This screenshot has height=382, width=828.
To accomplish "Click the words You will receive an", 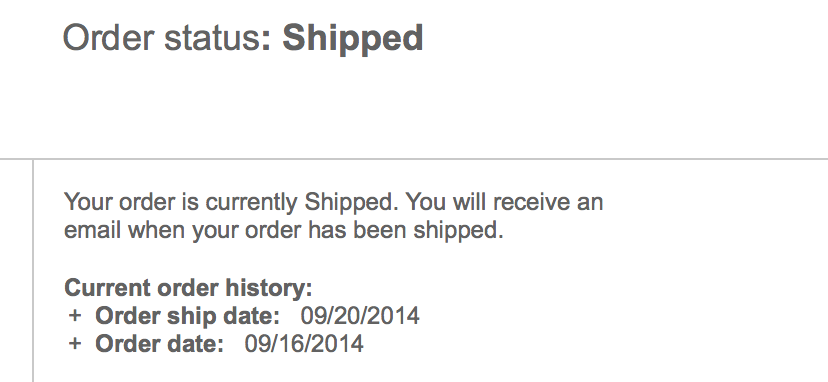I will [x=504, y=202].
